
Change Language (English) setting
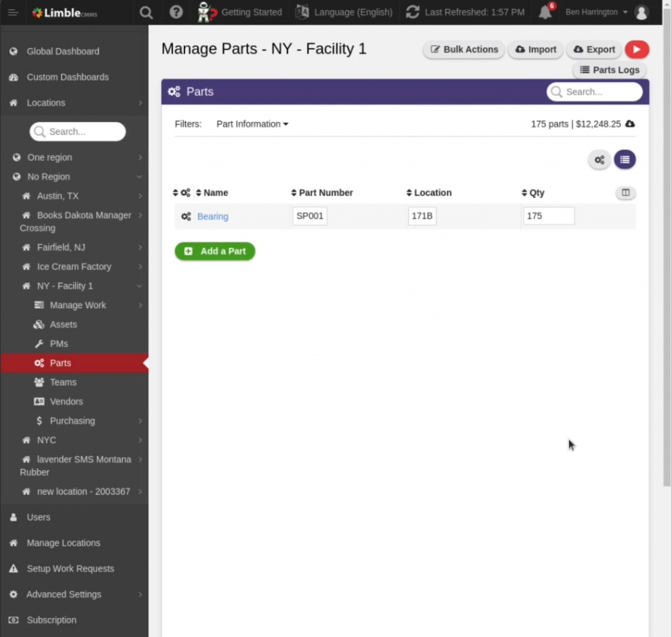coord(344,12)
